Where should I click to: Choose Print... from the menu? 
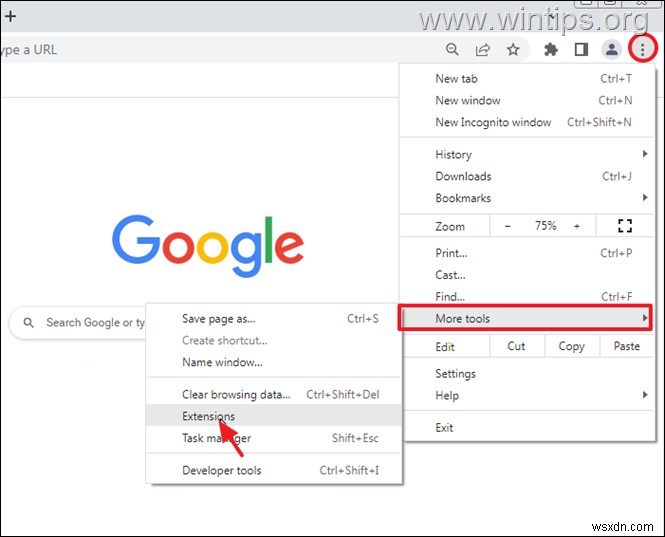(527, 253)
